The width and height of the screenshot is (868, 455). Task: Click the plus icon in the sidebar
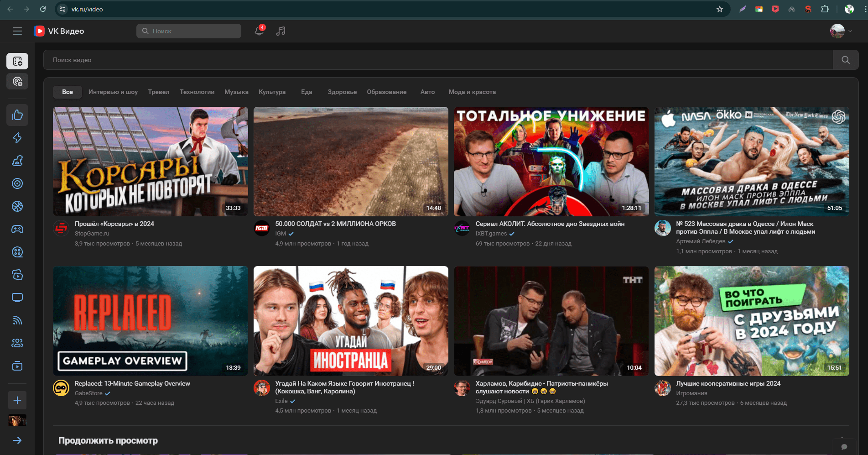pos(17,400)
